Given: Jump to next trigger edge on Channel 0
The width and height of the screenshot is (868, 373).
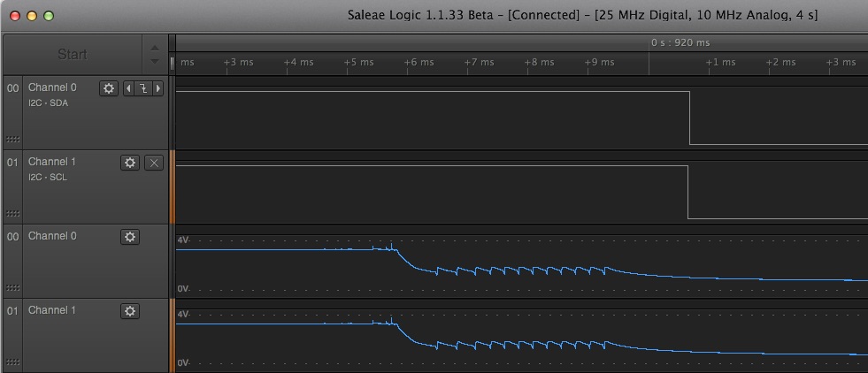Looking at the screenshot, I should pos(158,88).
